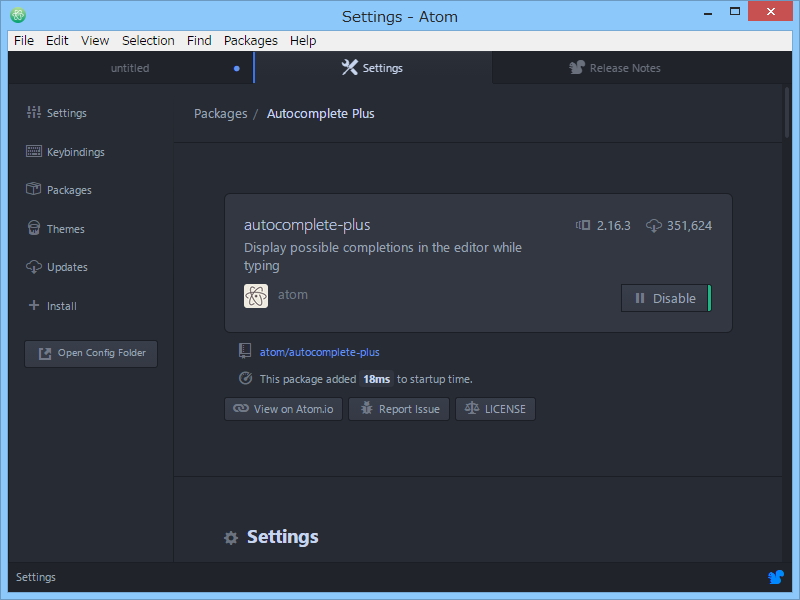
Task: Click the download cloud icon next to 351,624
Action: [654, 226]
